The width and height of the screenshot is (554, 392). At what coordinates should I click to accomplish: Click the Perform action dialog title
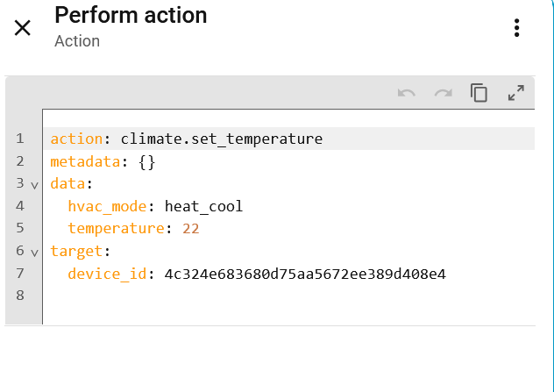131,15
